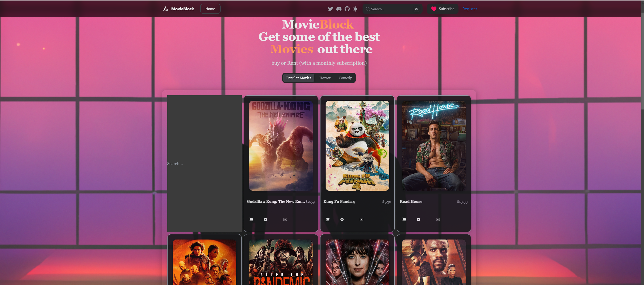Click the Home button
644x285 pixels.
pyautogui.click(x=210, y=8)
